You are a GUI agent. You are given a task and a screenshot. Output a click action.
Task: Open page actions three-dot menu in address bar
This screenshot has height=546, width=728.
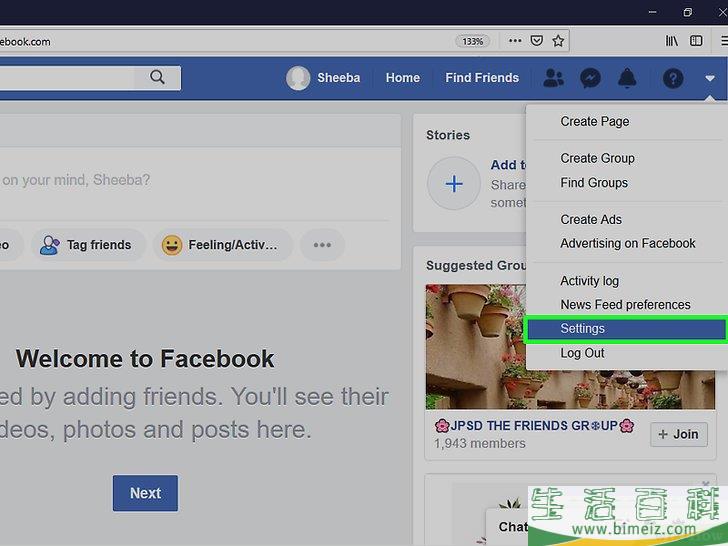515,41
